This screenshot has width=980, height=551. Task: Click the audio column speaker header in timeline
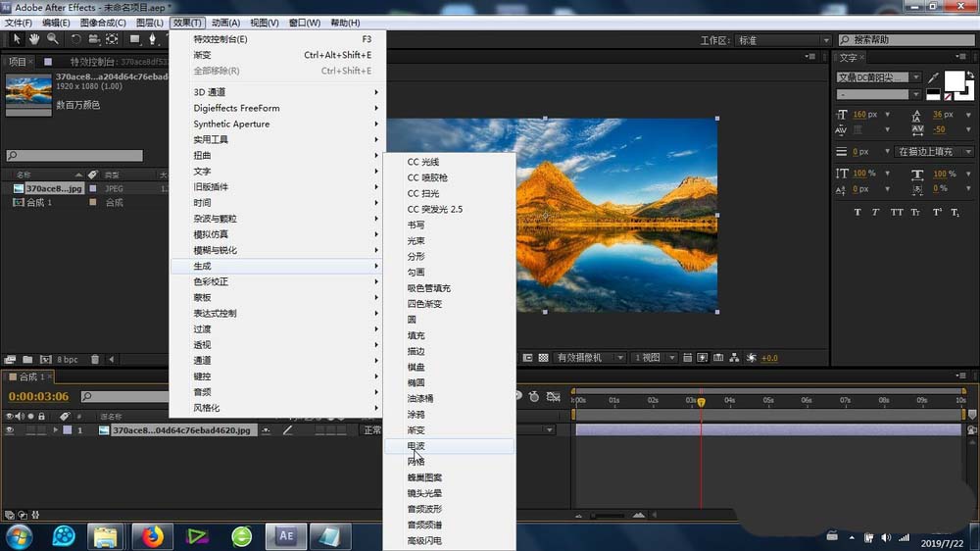pyautogui.click(x=20, y=416)
